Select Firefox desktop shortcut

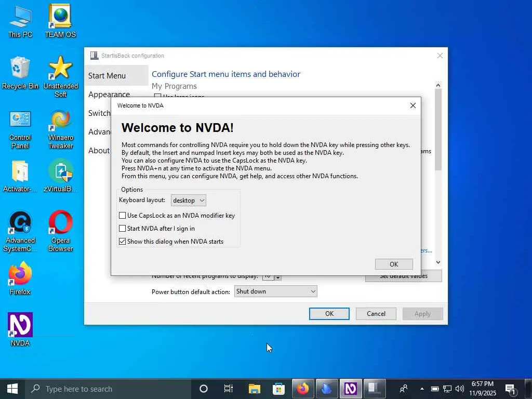[x=20, y=279]
